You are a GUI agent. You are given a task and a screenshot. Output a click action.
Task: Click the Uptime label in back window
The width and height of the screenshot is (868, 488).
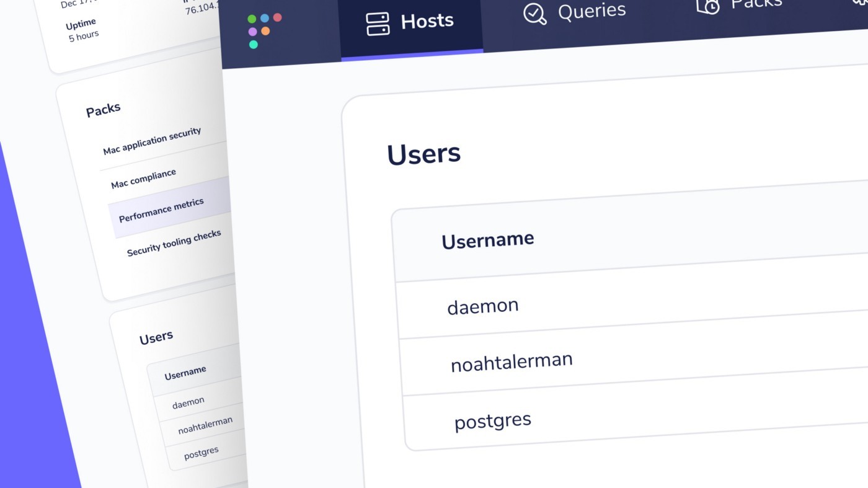pyautogui.click(x=81, y=25)
